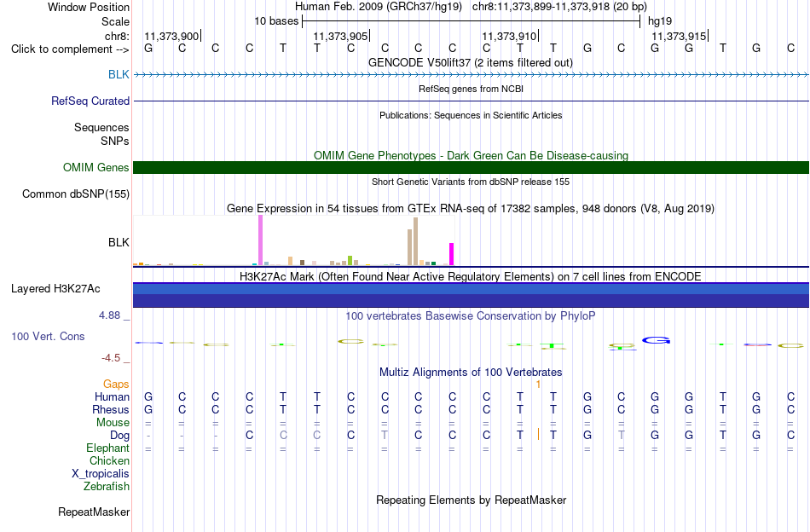
Task: Select the Mouse species label
Action: [x=113, y=423]
